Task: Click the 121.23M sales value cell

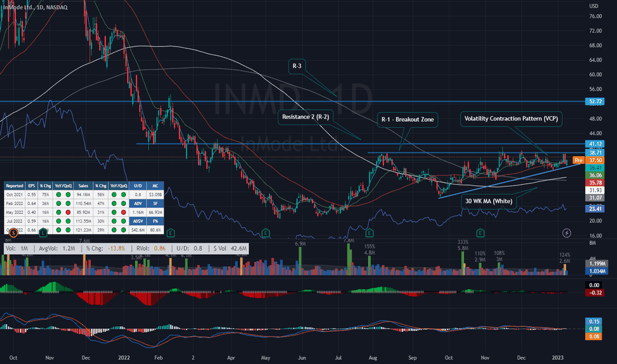Action: click(x=83, y=230)
